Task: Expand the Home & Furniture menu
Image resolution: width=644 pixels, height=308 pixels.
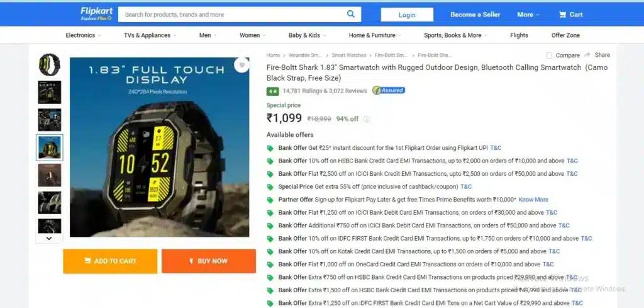Action: coord(375,35)
